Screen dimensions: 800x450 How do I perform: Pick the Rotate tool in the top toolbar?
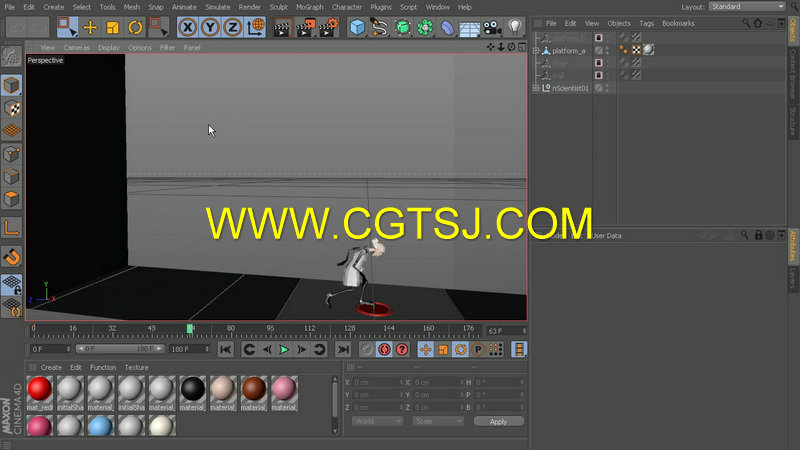coord(135,27)
